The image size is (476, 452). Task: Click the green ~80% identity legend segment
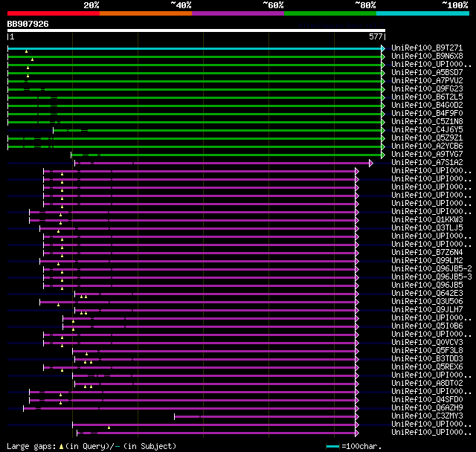(330, 13)
